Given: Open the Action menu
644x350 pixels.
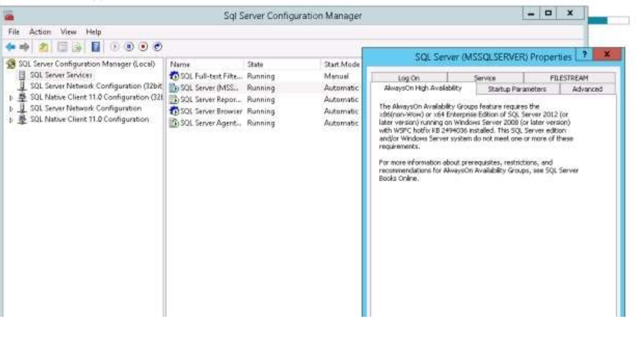Looking at the screenshot, I should [x=40, y=32].
